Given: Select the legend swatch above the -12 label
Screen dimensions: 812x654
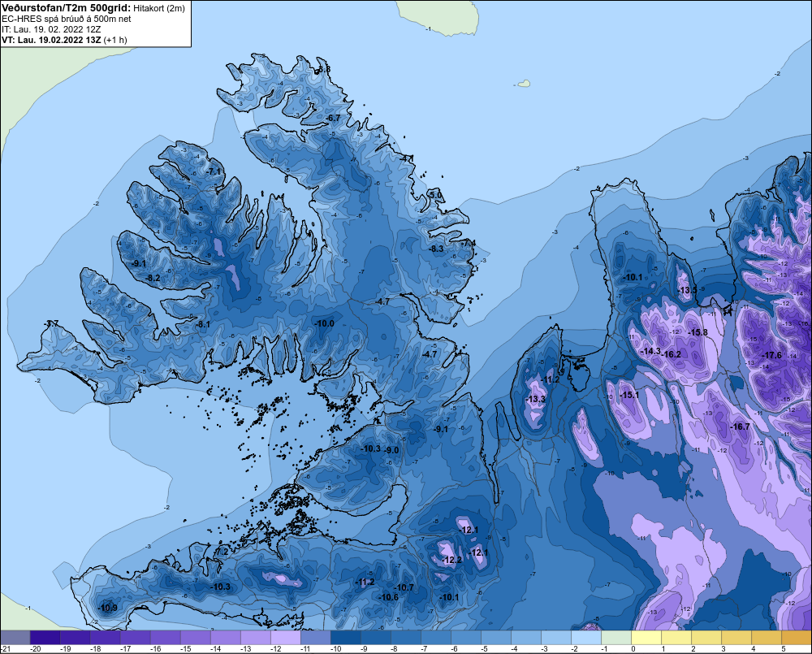Looking at the screenshot, I should (x=285, y=638).
